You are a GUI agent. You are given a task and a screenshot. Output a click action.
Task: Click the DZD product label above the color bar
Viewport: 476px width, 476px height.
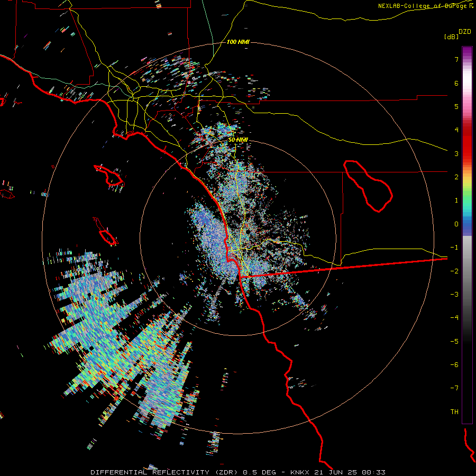click(x=465, y=32)
